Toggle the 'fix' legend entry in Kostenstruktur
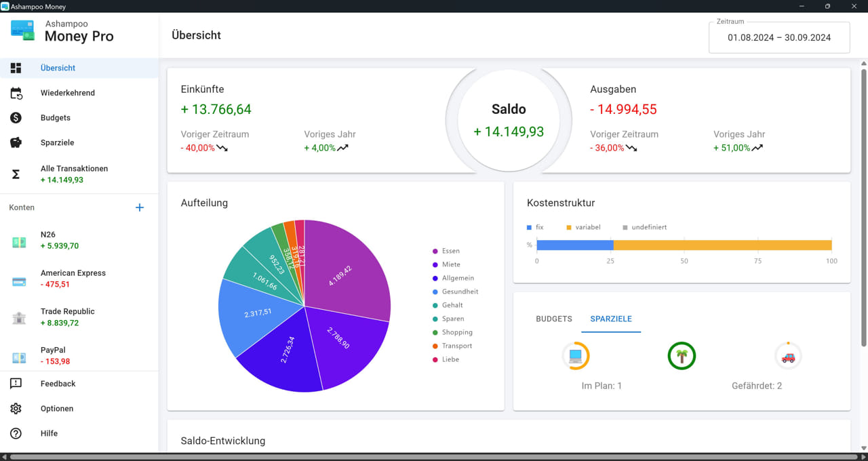 coord(538,226)
